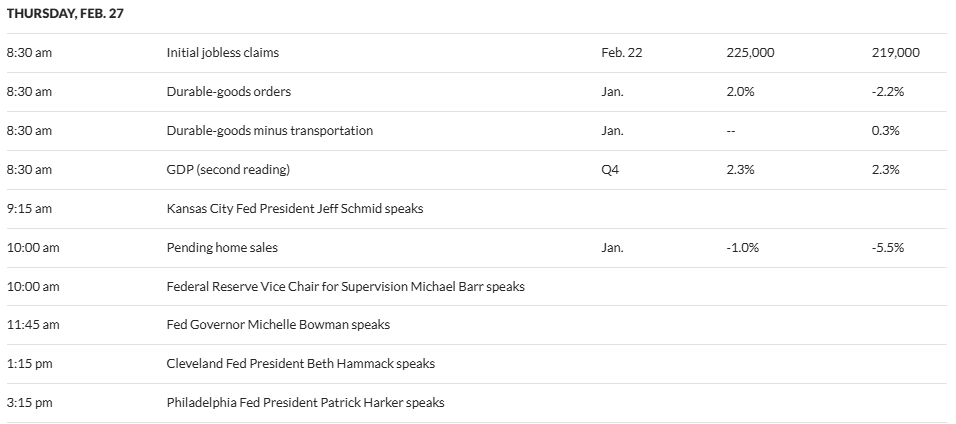Viewport: 956px width, 424px height.
Task: Open Philadelphia Fed President Patrick Harker speaks
Action: click(305, 403)
